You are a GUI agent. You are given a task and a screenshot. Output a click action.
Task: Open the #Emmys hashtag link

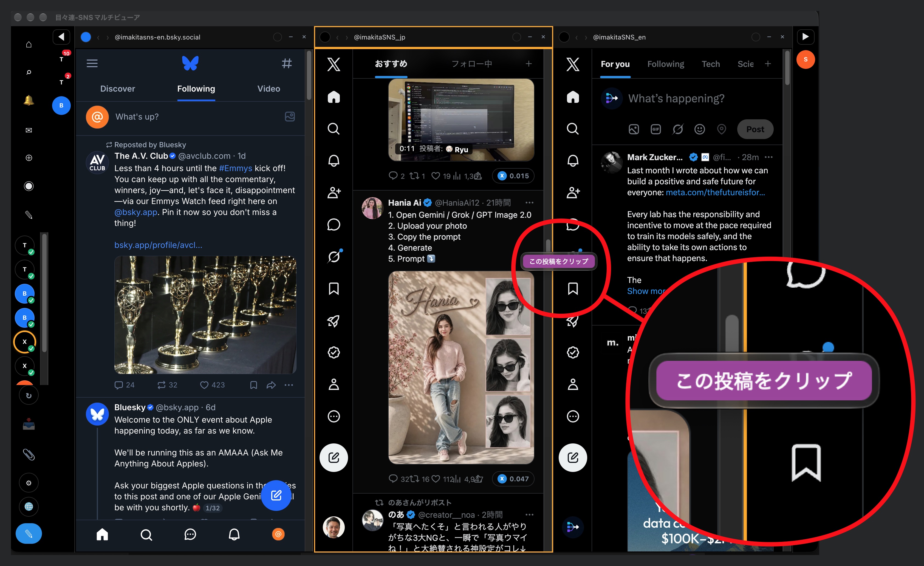click(236, 168)
